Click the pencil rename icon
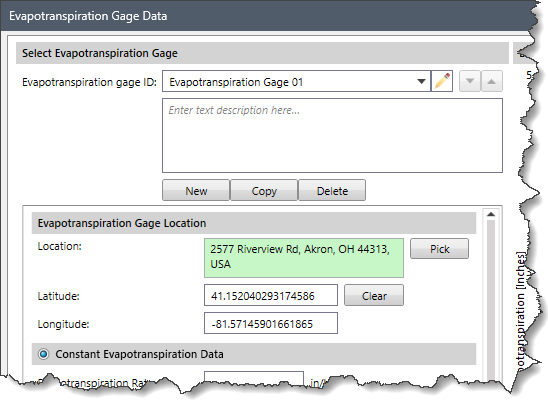The height and width of the screenshot is (406, 548). [x=442, y=81]
